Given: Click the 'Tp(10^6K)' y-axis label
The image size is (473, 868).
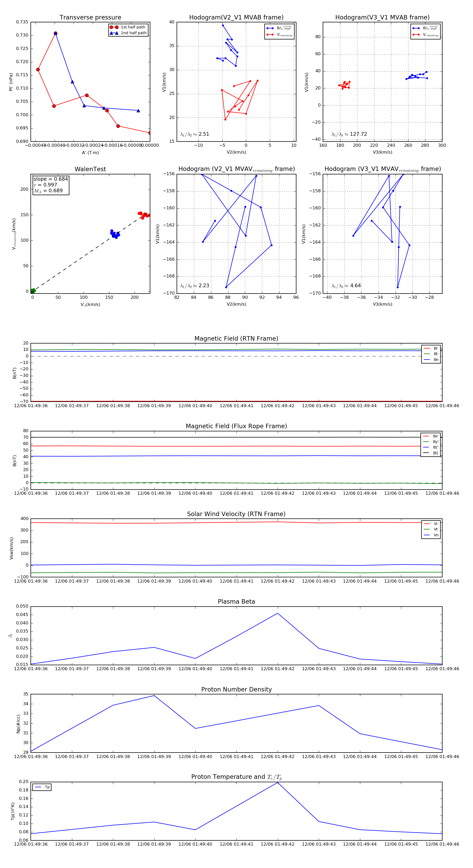Looking at the screenshot, I should pos(13,811).
